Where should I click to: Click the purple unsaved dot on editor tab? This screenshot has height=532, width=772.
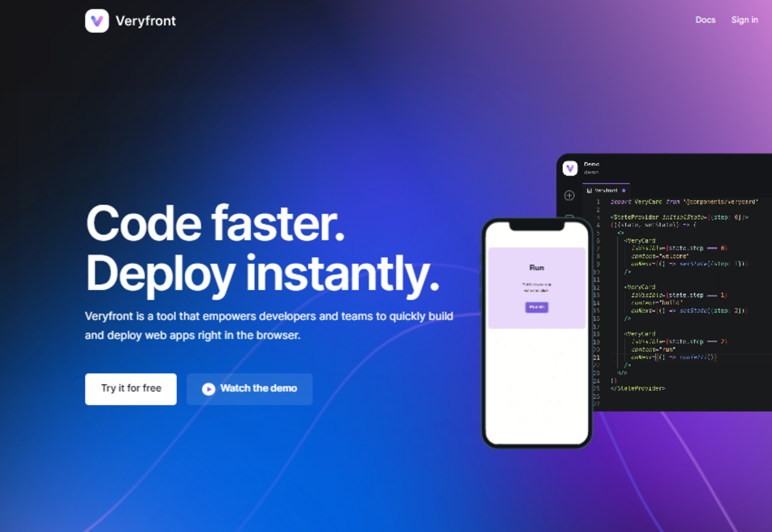[624, 191]
